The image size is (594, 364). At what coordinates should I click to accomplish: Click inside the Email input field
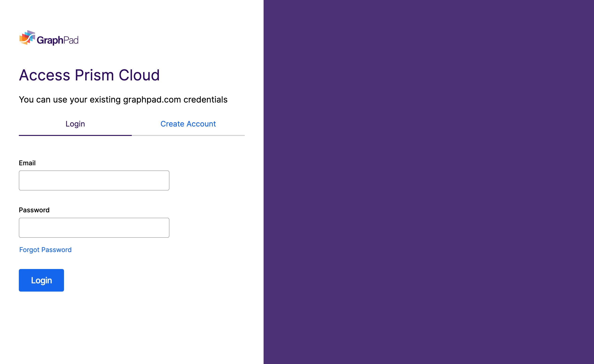tap(94, 180)
